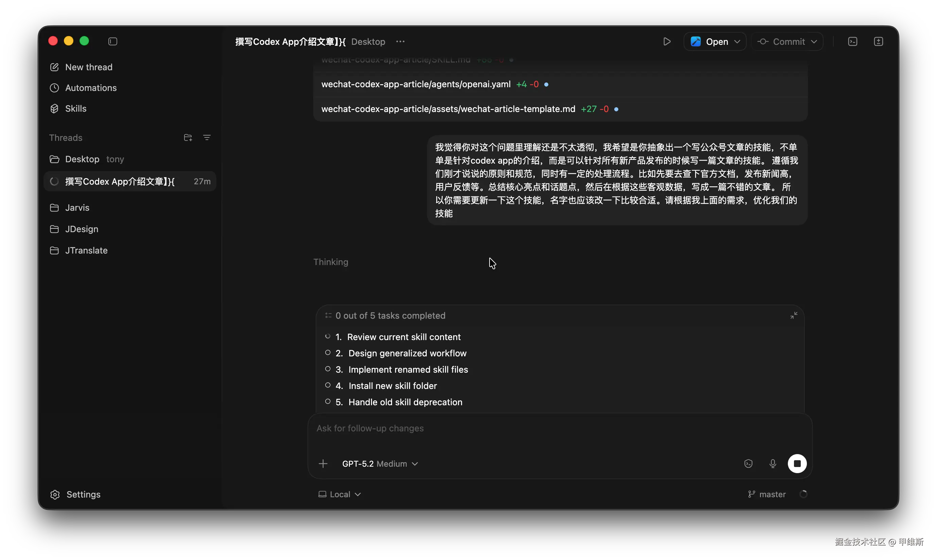Open the terminal panel icon
The height and width of the screenshot is (560, 937).
(852, 41)
